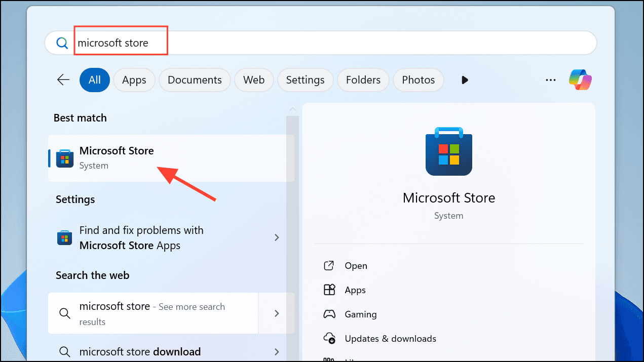Choose the Photos filter tab
Viewport: 644px width, 362px height.
point(418,80)
